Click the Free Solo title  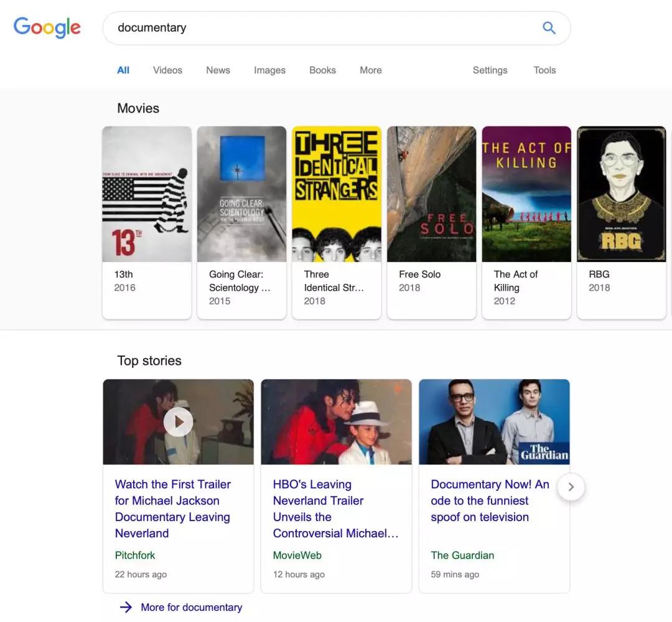pyautogui.click(x=419, y=274)
